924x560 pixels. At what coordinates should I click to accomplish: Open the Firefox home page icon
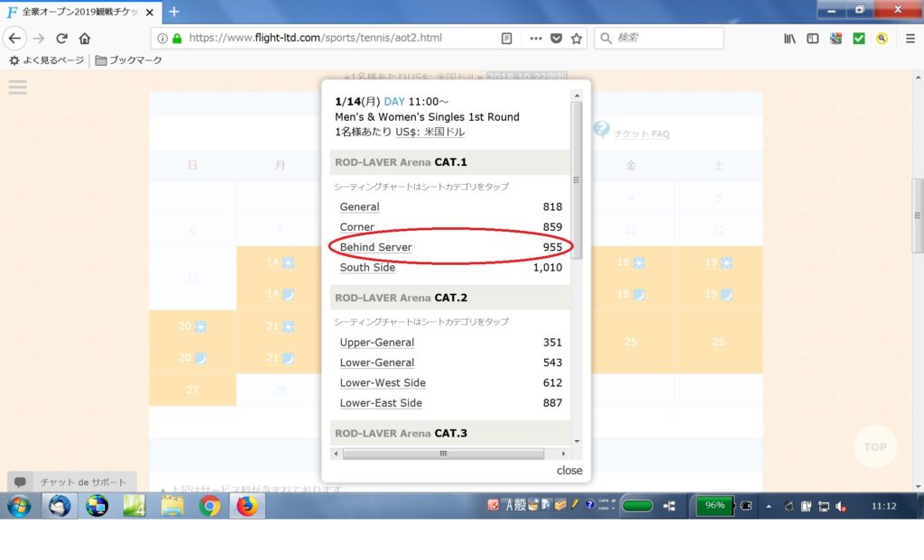tap(85, 38)
